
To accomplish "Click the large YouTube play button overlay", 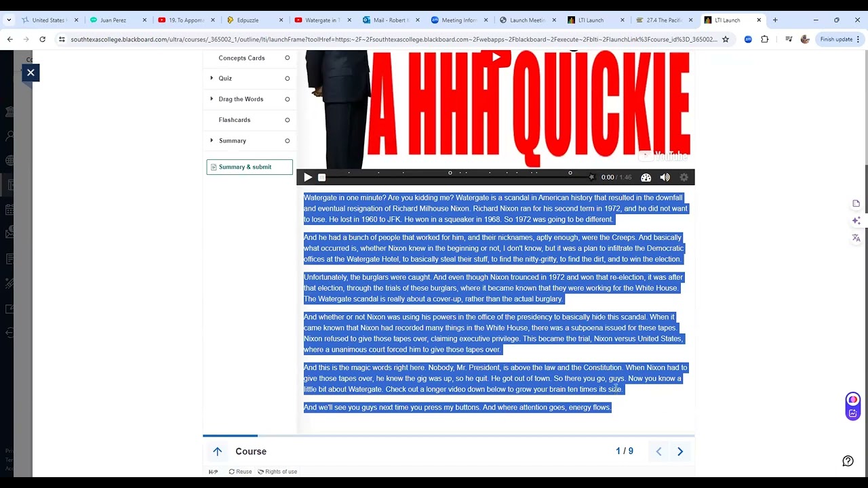I will 496,58.
